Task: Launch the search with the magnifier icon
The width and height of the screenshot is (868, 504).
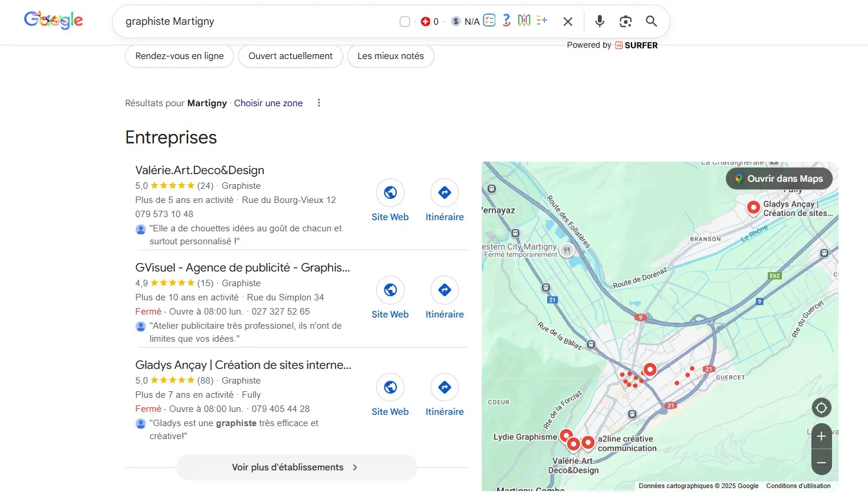Action: (x=651, y=21)
